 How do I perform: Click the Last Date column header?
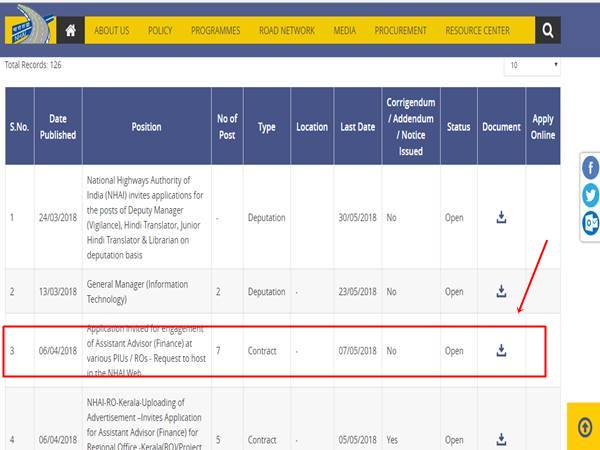pyautogui.click(x=357, y=127)
